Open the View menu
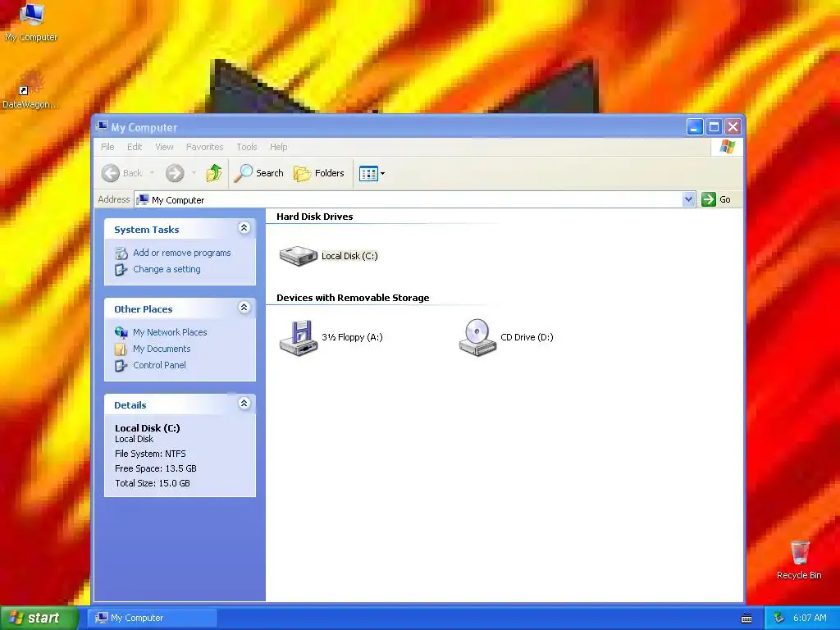 click(164, 147)
